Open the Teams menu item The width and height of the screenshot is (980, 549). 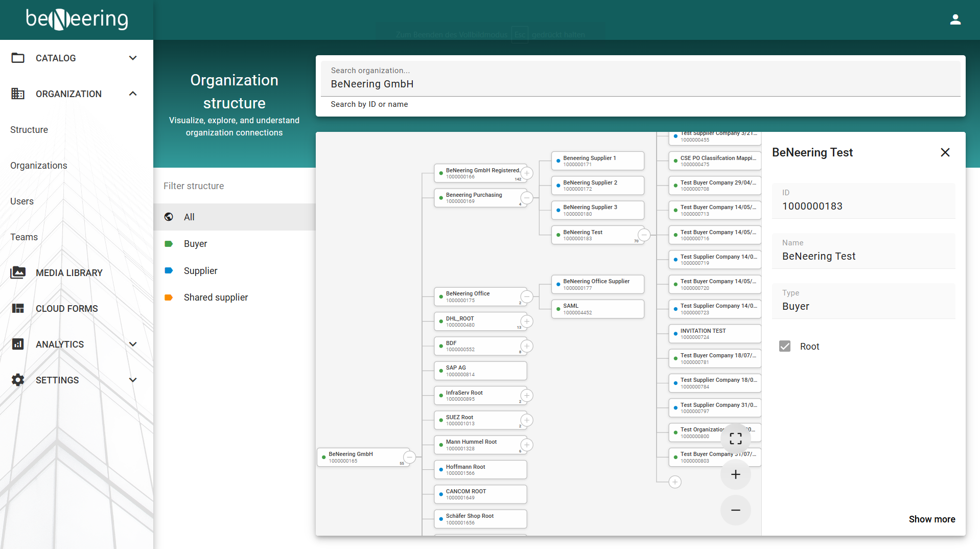(x=24, y=237)
